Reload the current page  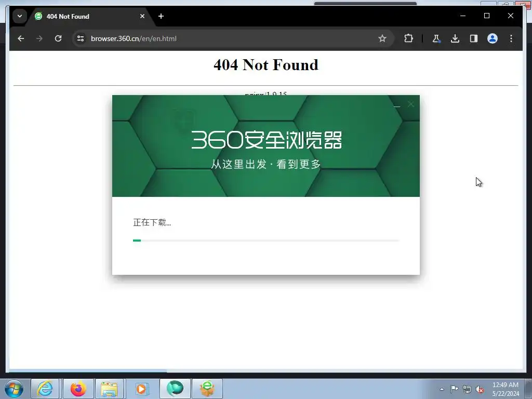click(58, 38)
